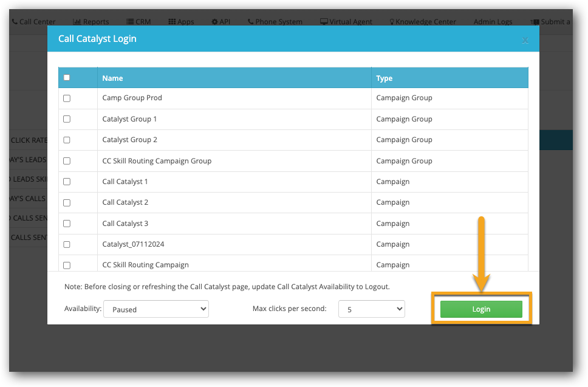The image size is (588, 387).
Task: Enable the Catalyst Group 2 checkbox
Action: pos(67,140)
